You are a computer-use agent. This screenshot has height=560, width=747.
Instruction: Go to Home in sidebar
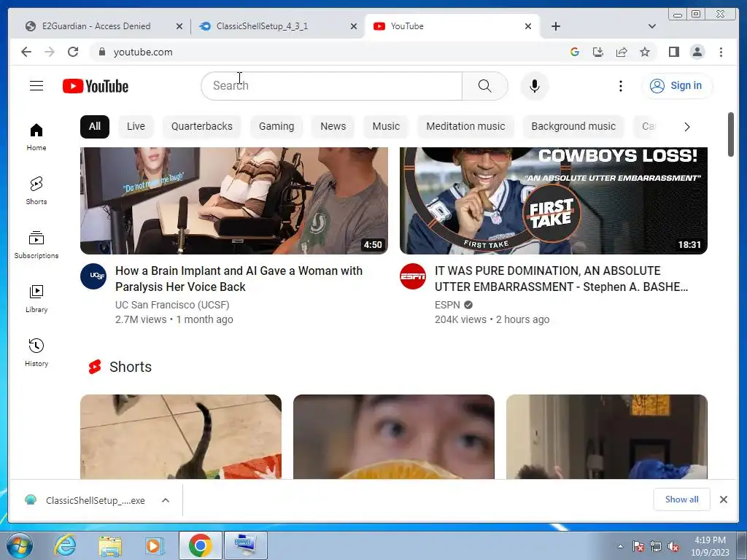(x=36, y=137)
